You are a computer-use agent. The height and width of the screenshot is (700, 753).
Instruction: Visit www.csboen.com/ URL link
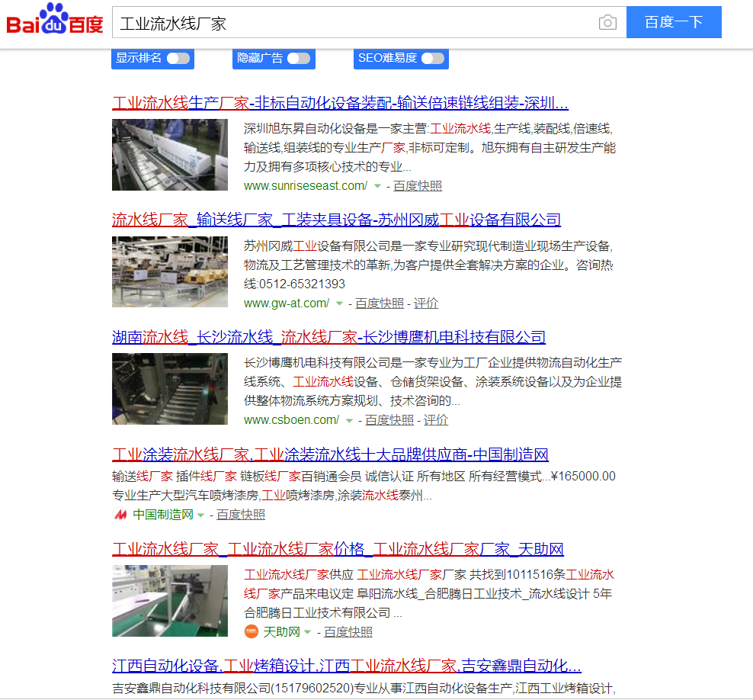click(291, 420)
